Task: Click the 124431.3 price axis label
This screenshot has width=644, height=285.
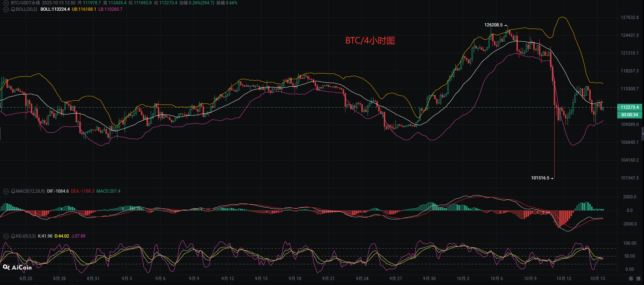Action: [630, 35]
